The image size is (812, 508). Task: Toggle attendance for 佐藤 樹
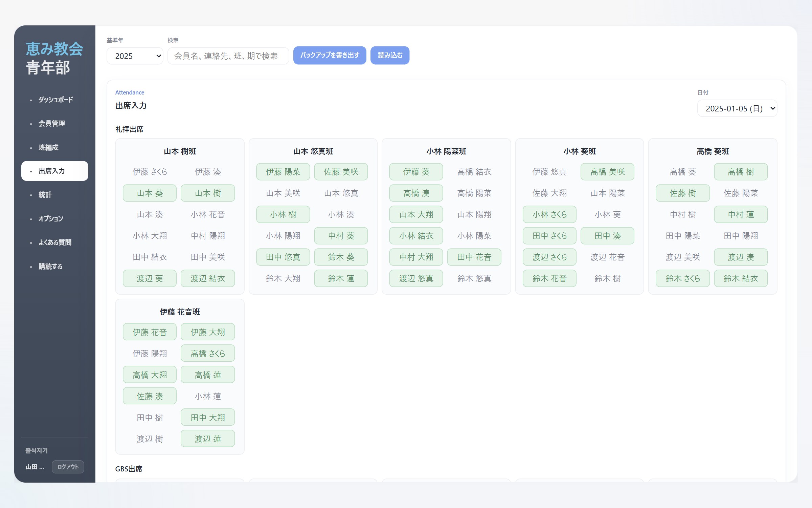tap(683, 193)
